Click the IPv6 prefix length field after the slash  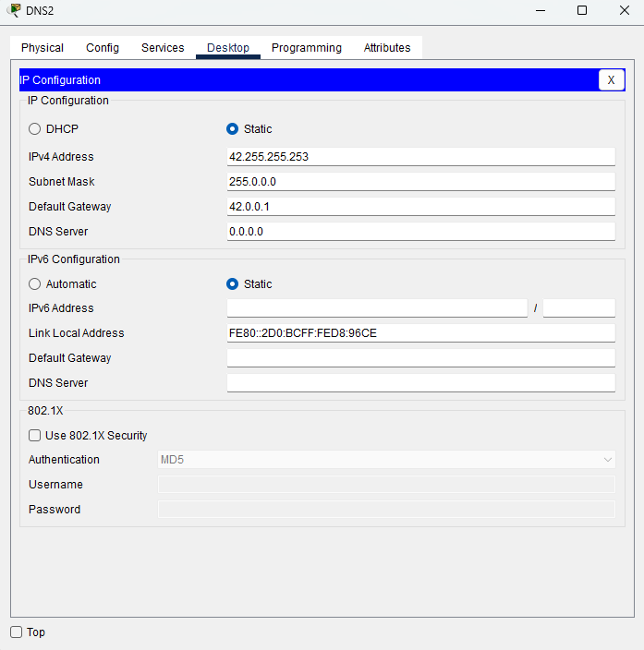578,308
